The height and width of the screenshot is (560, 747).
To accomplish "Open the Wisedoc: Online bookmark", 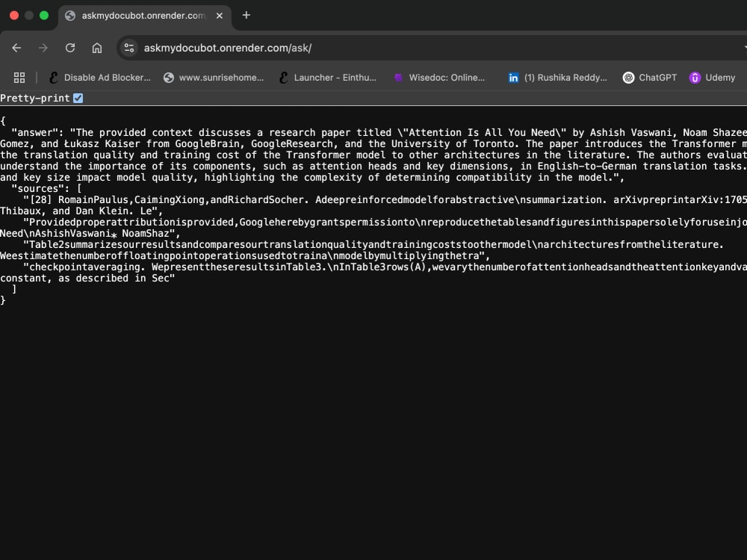I will 439,78.
